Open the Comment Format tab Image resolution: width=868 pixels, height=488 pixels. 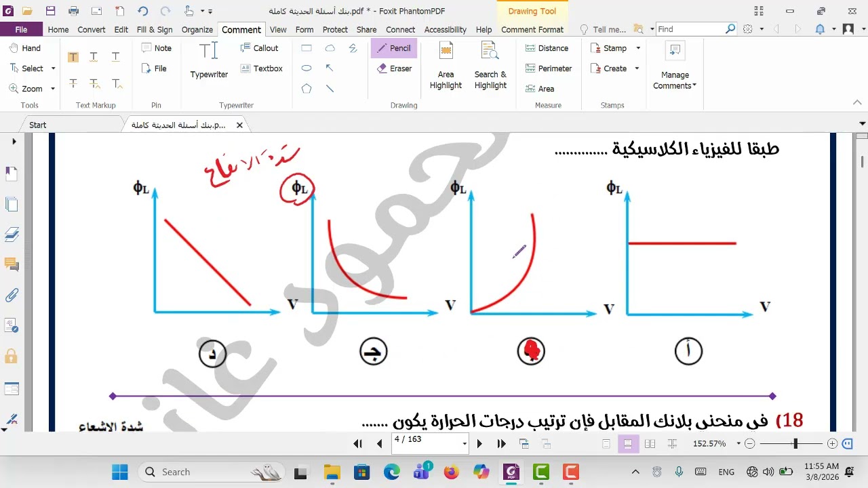pyautogui.click(x=532, y=29)
